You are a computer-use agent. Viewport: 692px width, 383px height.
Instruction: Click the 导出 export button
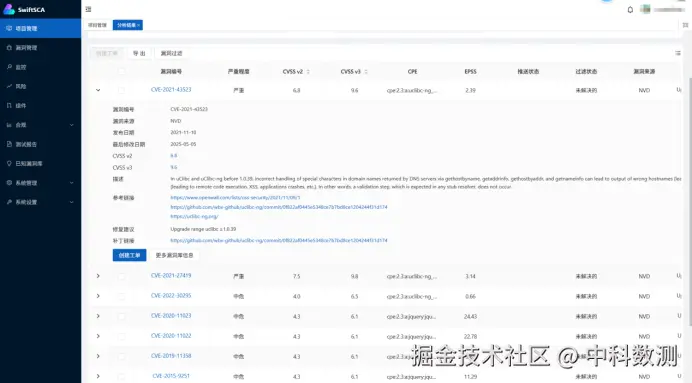pos(139,53)
